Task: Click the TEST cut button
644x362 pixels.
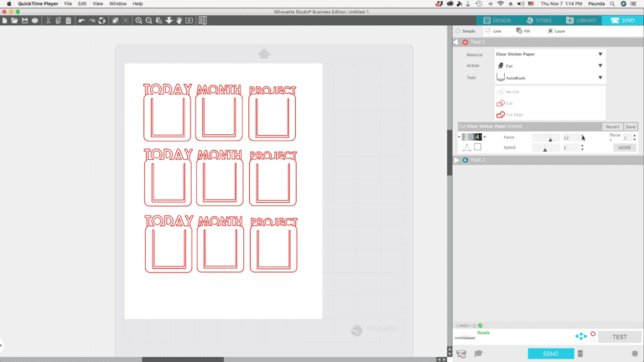Action: tap(620, 337)
